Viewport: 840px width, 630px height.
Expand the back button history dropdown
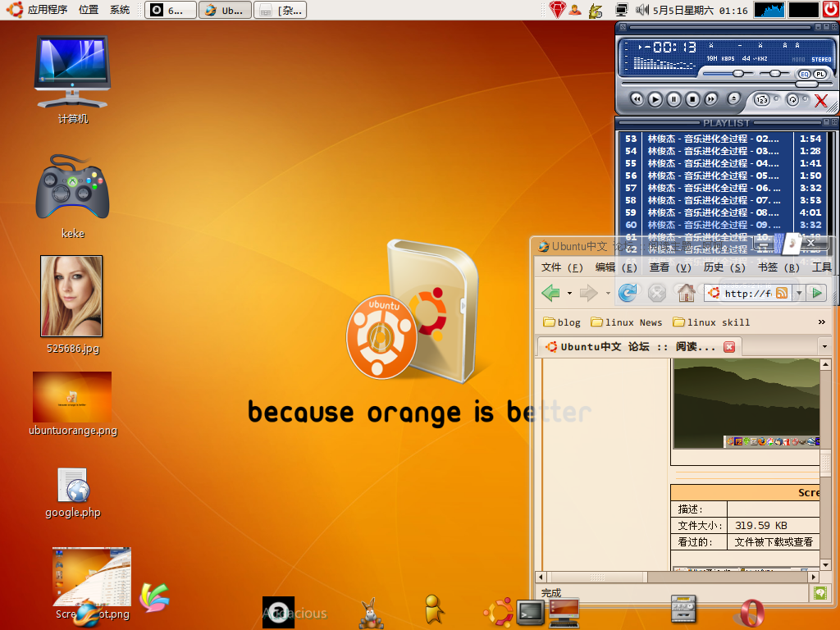(569, 294)
